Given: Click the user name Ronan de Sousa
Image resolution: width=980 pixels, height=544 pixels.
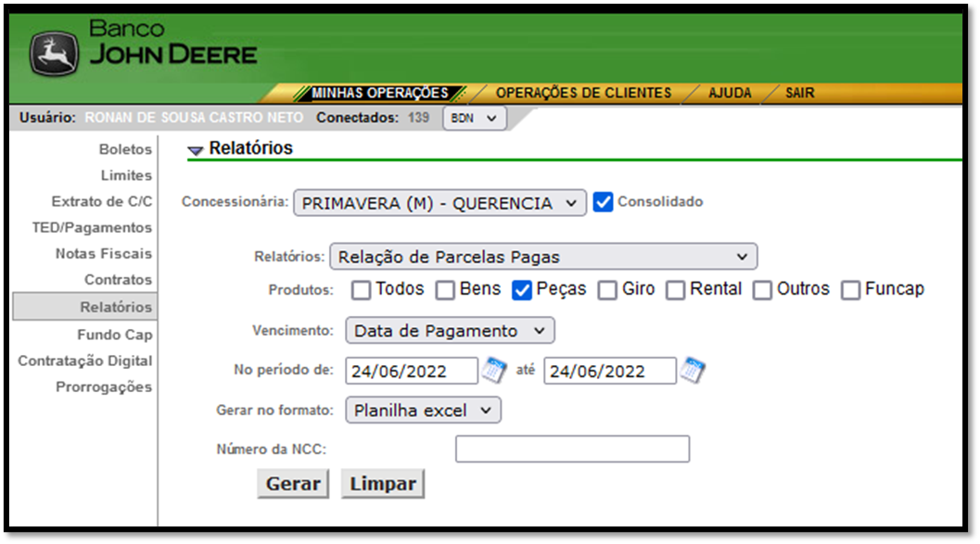Looking at the screenshot, I should tap(194, 118).
